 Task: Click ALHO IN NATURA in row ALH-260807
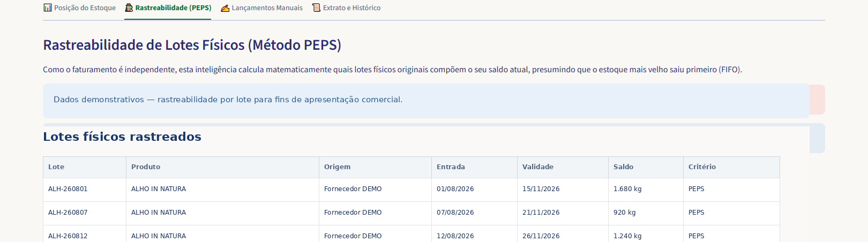pyautogui.click(x=159, y=213)
